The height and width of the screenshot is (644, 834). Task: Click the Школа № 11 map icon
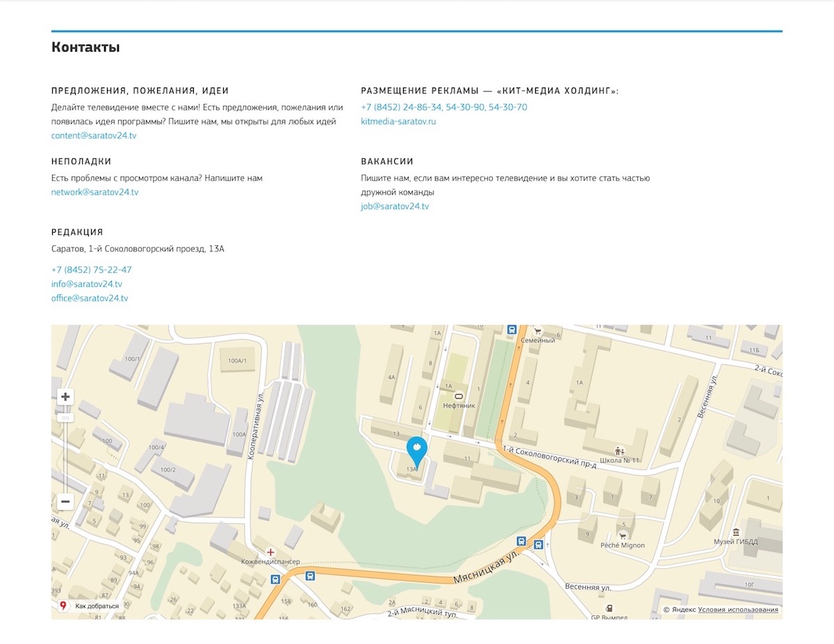click(619, 451)
